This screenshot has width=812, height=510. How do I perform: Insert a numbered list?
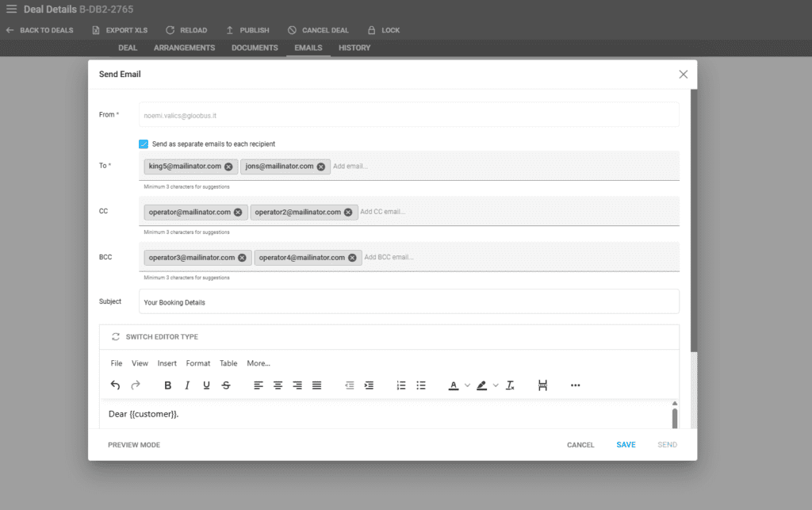click(401, 385)
